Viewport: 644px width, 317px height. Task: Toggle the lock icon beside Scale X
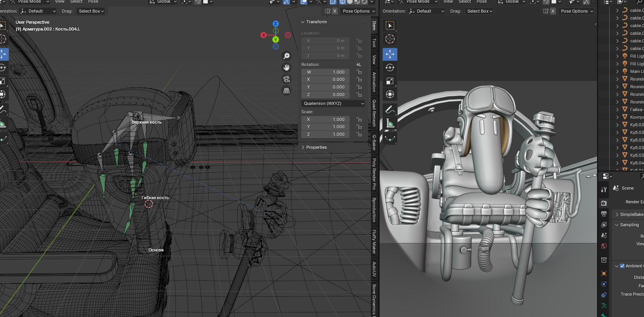(x=359, y=119)
